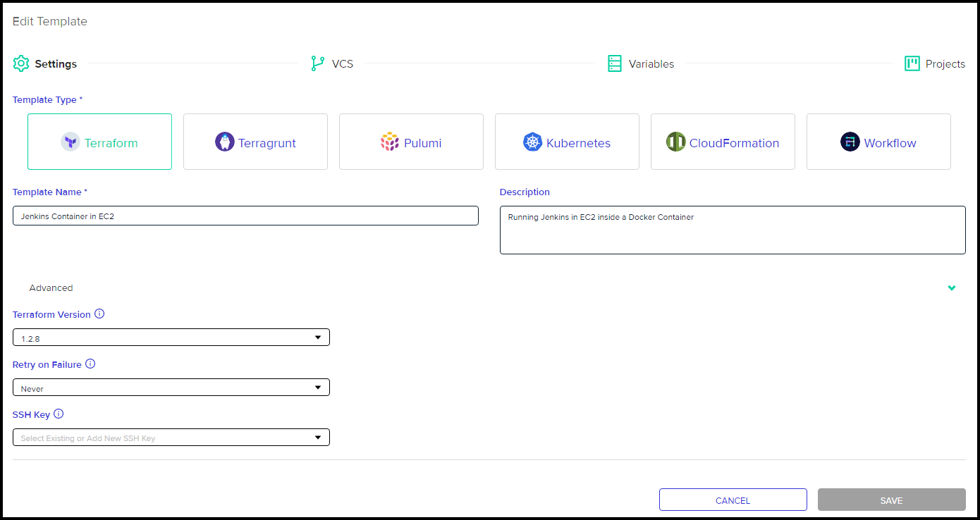Select the Terraform template type
Image resolution: width=980 pixels, height=520 pixels.
coord(99,141)
